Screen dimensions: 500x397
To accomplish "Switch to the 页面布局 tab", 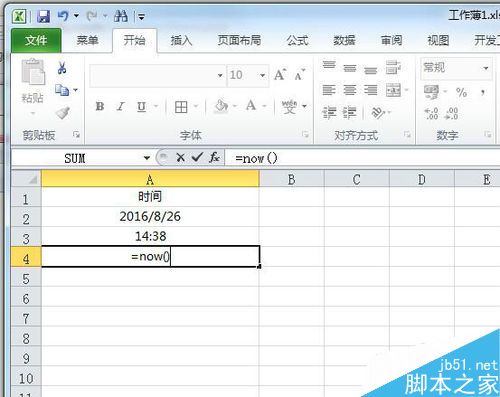I will pos(239,41).
